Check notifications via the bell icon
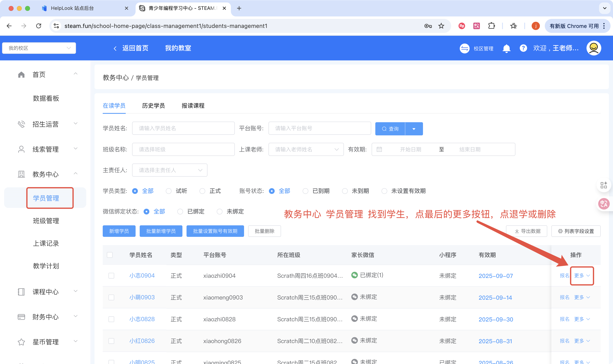The height and width of the screenshot is (364, 613). [506, 48]
